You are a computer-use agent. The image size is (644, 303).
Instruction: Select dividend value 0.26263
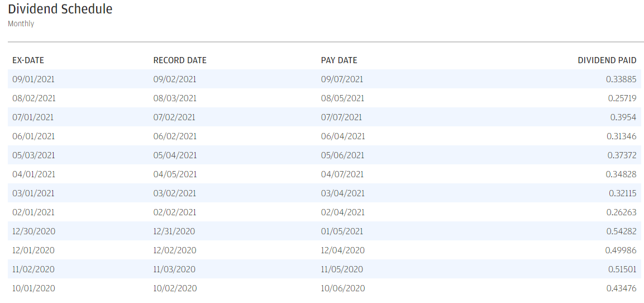pos(622,212)
